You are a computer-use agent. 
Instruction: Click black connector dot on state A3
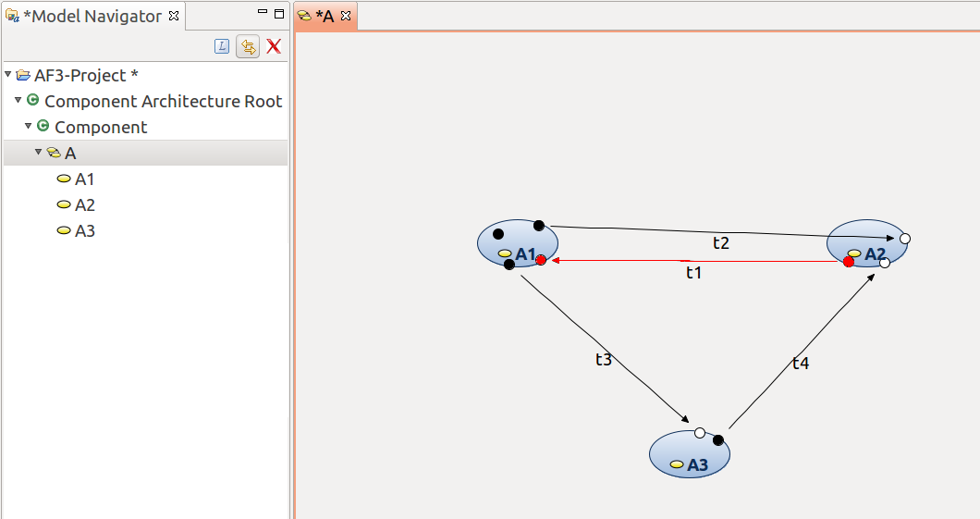(x=718, y=440)
